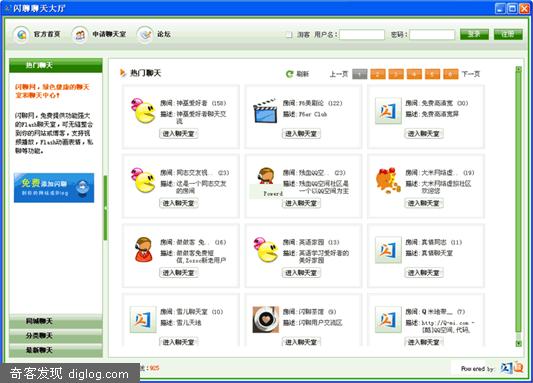Viewport: 533px width, 383px height.
Task: Click 进入聊天室 for the 大米网络 (19) room
Action: click(x=424, y=203)
